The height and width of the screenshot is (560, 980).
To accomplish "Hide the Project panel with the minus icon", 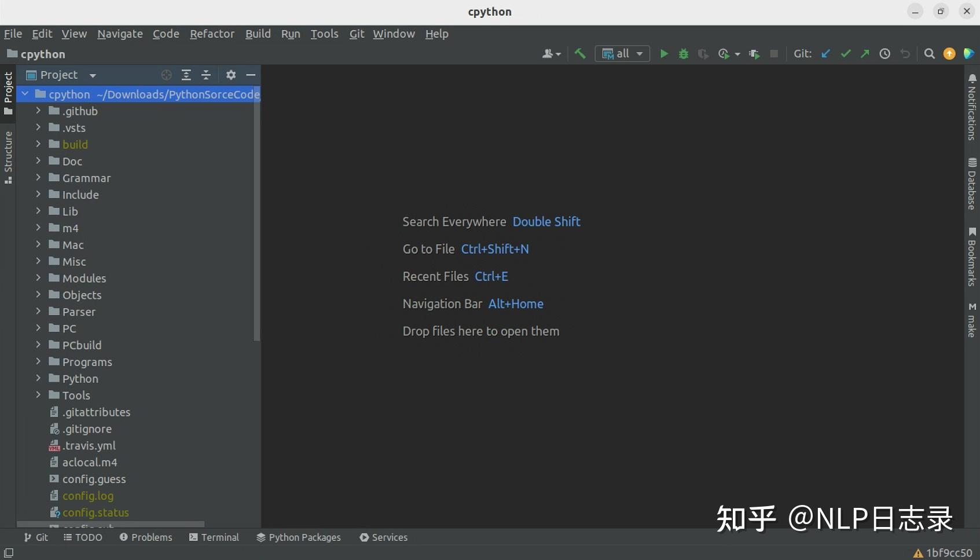I will click(251, 75).
